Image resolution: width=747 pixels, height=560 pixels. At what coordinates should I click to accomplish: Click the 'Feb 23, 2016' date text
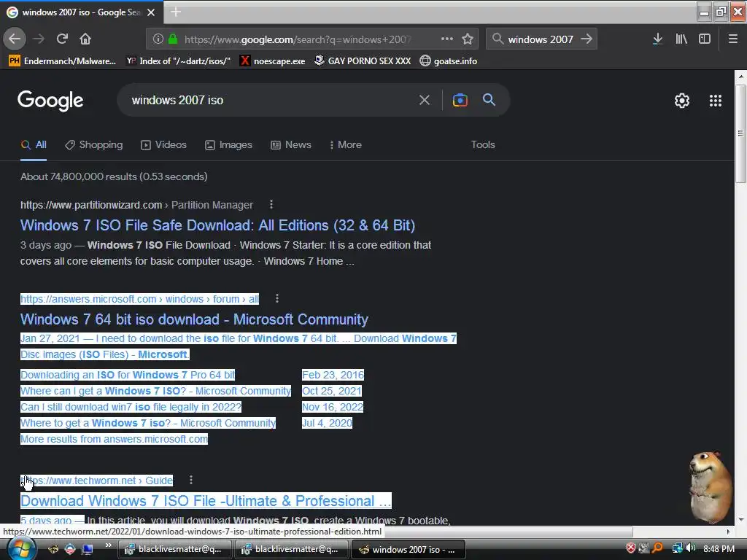[x=333, y=375]
